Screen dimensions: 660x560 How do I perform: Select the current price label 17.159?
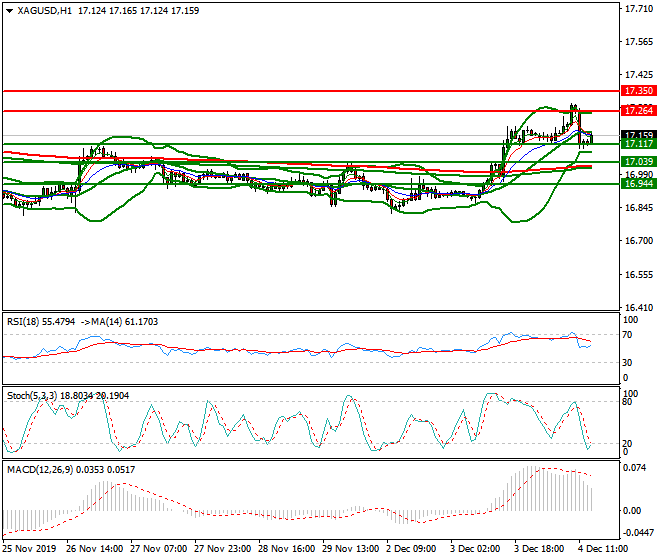click(639, 135)
